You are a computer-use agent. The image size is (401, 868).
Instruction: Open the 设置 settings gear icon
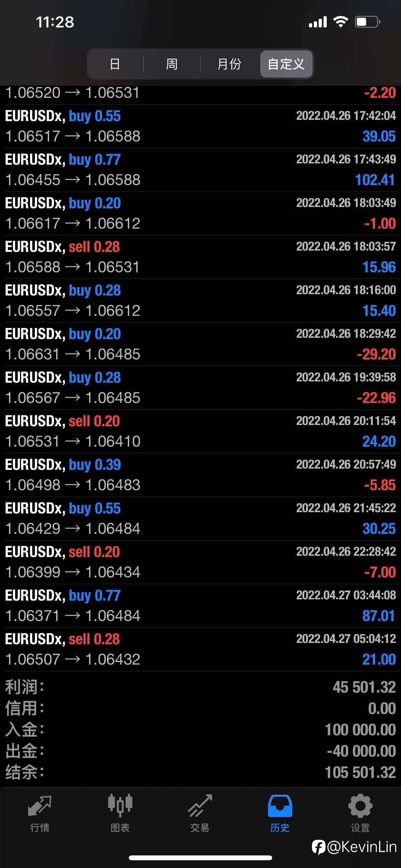360,806
